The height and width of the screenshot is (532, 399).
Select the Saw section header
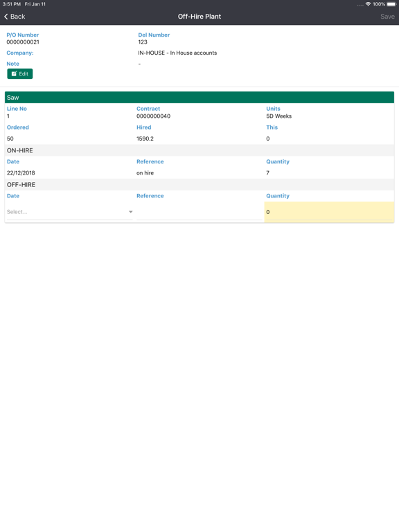[x=199, y=98]
